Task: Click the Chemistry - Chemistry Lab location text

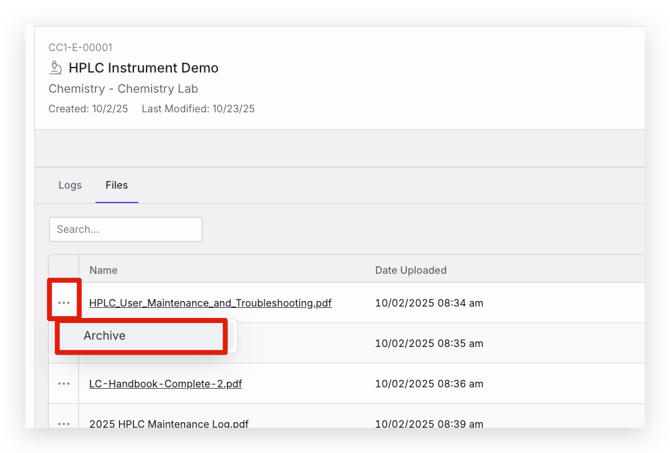Action: click(123, 89)
